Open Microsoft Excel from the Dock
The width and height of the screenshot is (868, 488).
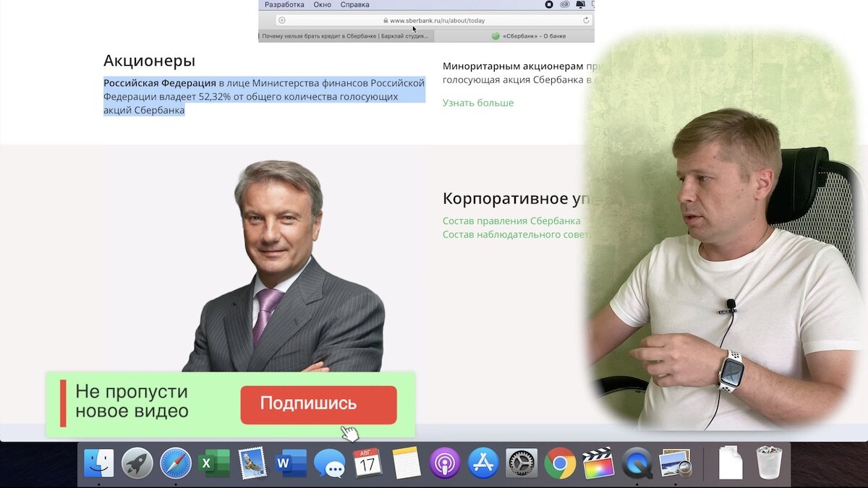click(214, 463)
